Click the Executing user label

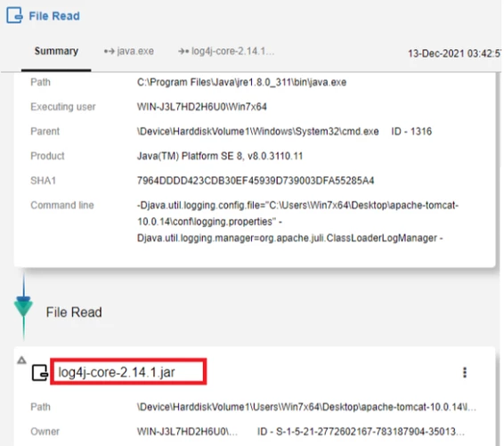(63, 107)
